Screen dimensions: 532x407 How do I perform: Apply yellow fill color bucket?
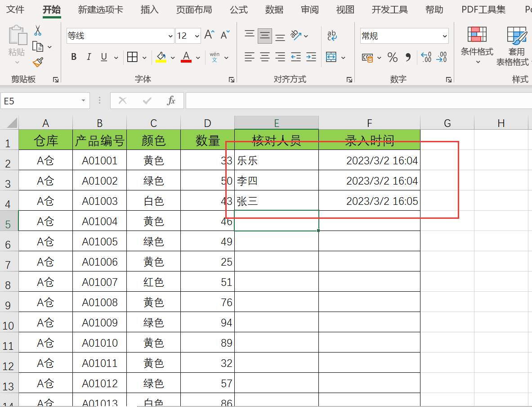coord(161,57)
